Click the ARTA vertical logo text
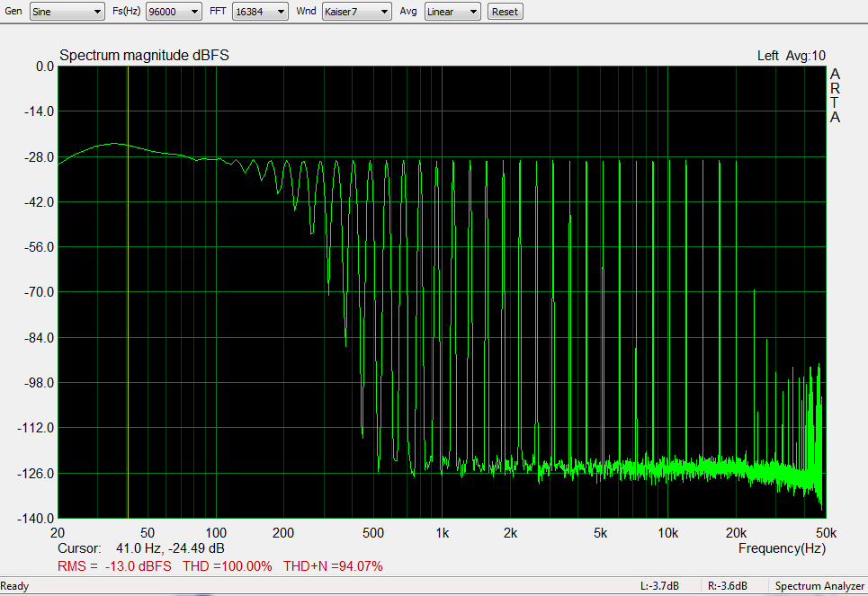 [x=836, y=95]
